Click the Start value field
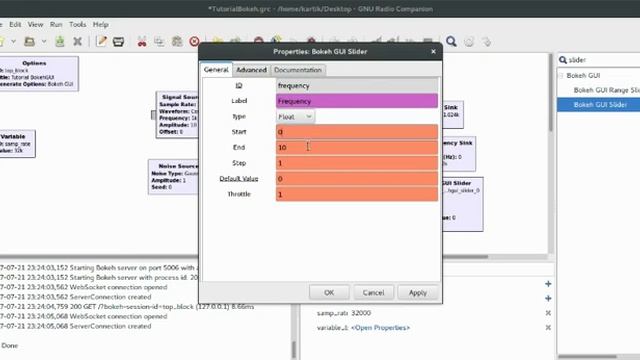 coord(357,132)
